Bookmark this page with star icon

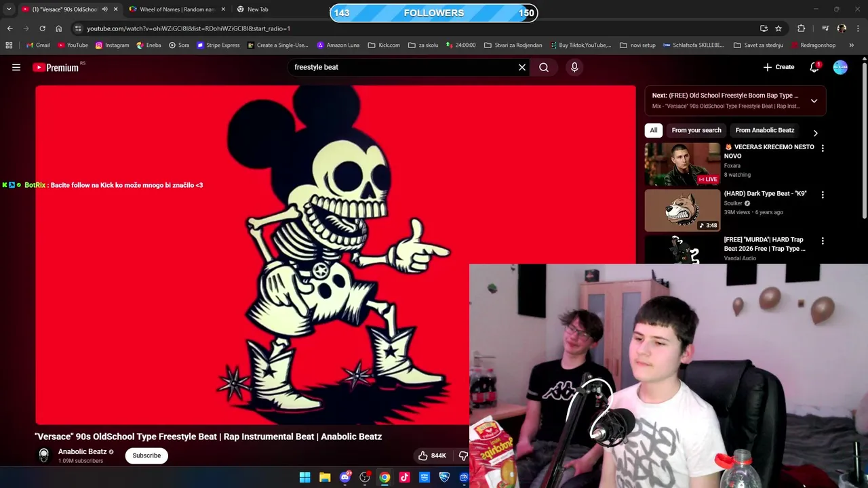tap(778, 28)
